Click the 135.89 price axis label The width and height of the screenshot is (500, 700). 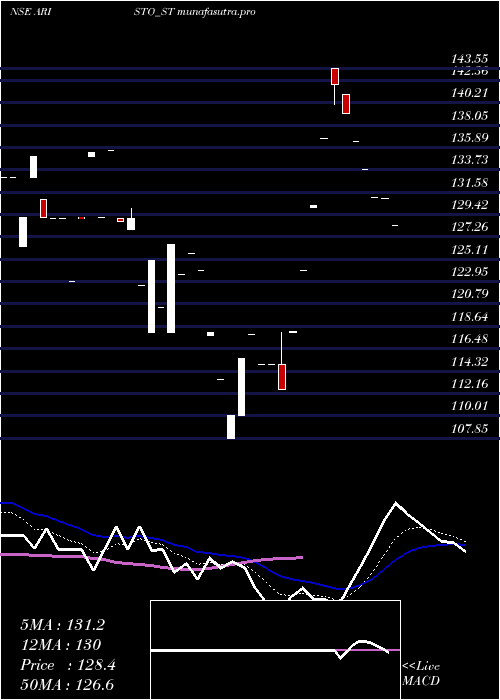point(469,138)
